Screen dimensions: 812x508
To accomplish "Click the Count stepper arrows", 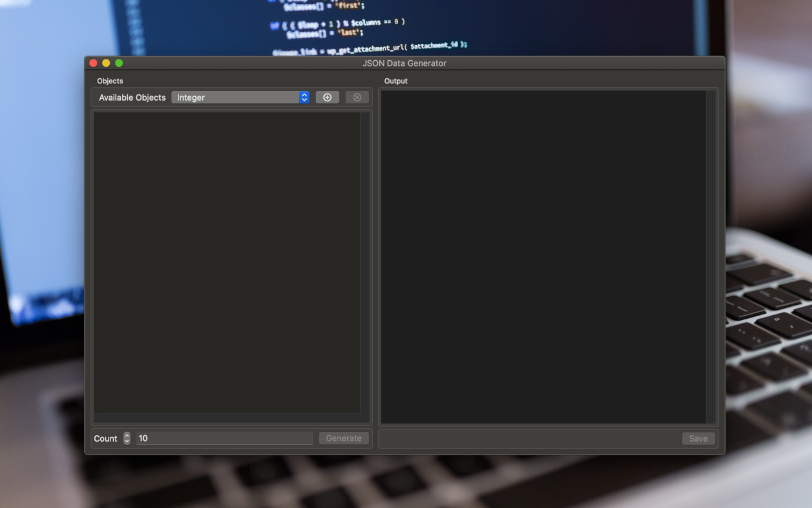I will click(127, 438).
